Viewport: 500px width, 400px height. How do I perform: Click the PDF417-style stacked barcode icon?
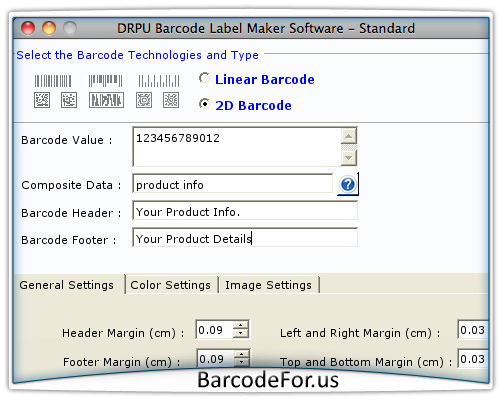[x=106, y=100]
